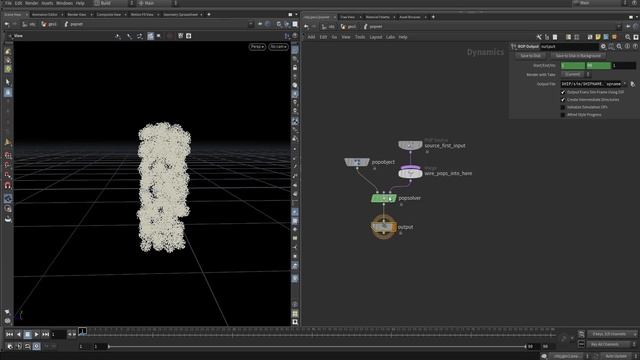The height and width of the screenshot is (360, 640).
Task: Open the Build desktop dropdown
Action: click(x=114, y=3)
